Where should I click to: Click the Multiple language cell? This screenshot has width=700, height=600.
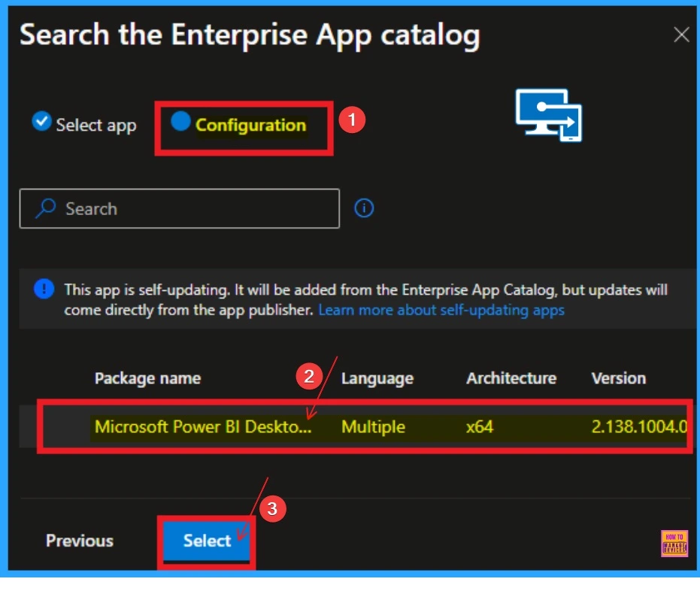click(373, 427)
